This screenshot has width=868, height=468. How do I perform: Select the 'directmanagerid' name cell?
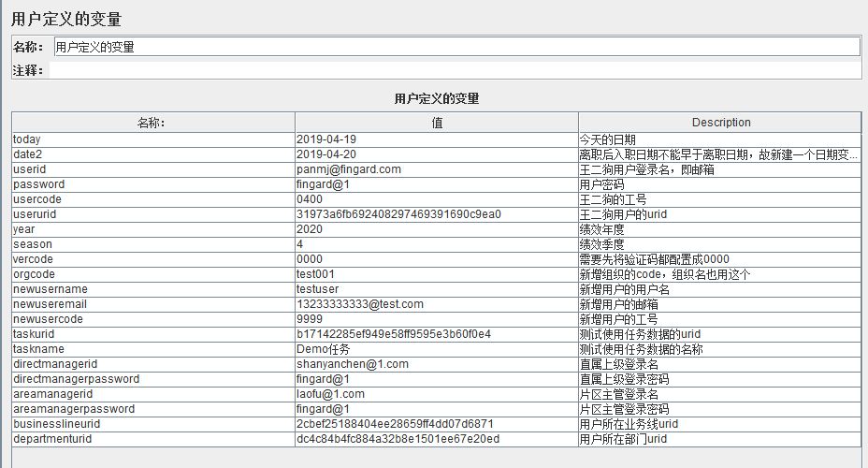153,364
